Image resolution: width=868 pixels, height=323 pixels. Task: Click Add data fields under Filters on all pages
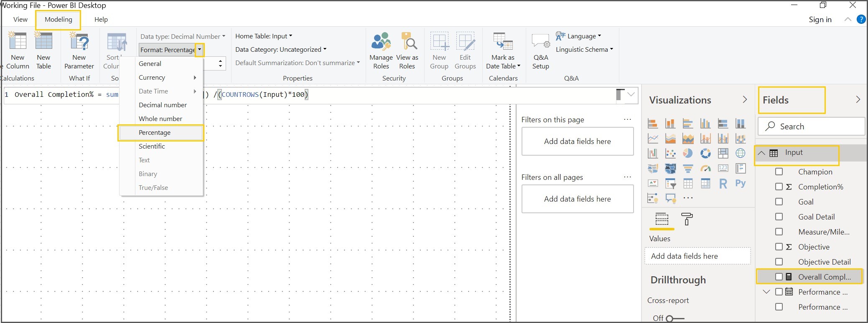[x=578, y=199]
